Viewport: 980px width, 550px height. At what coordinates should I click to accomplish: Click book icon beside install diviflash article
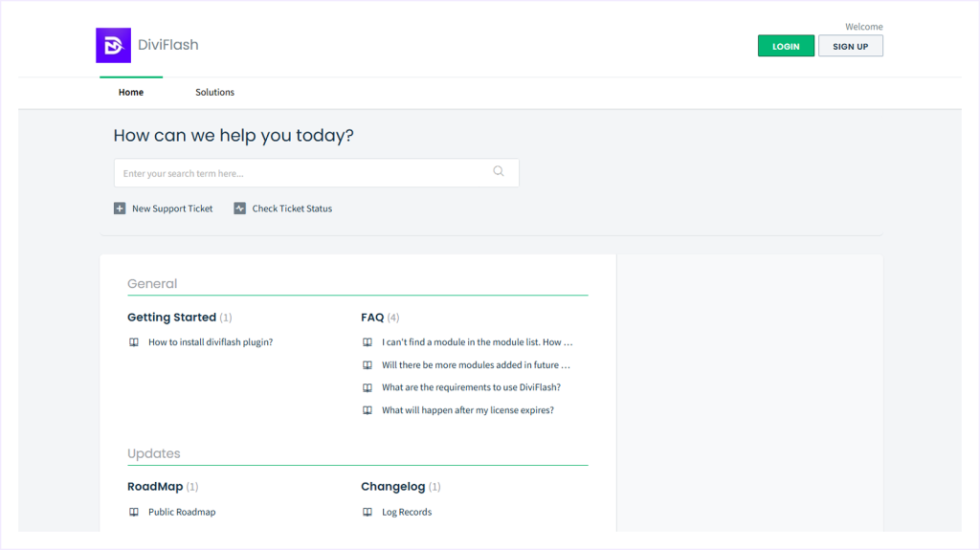tap(134, 342)
